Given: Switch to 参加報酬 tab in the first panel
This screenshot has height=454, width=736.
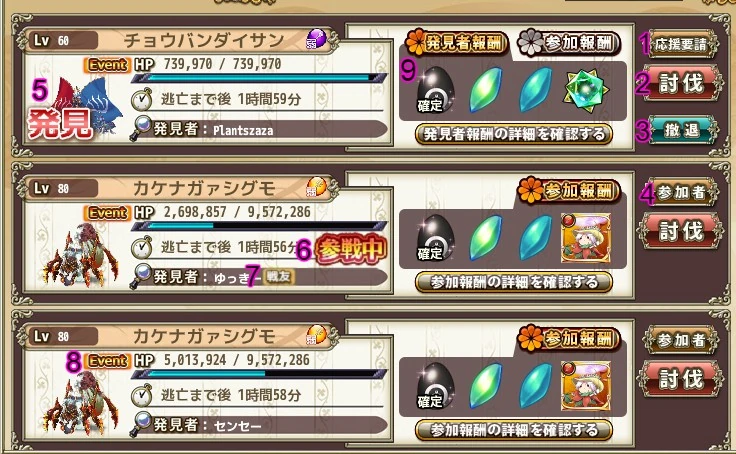Looking at the screenshot, I should click(569, 43).
